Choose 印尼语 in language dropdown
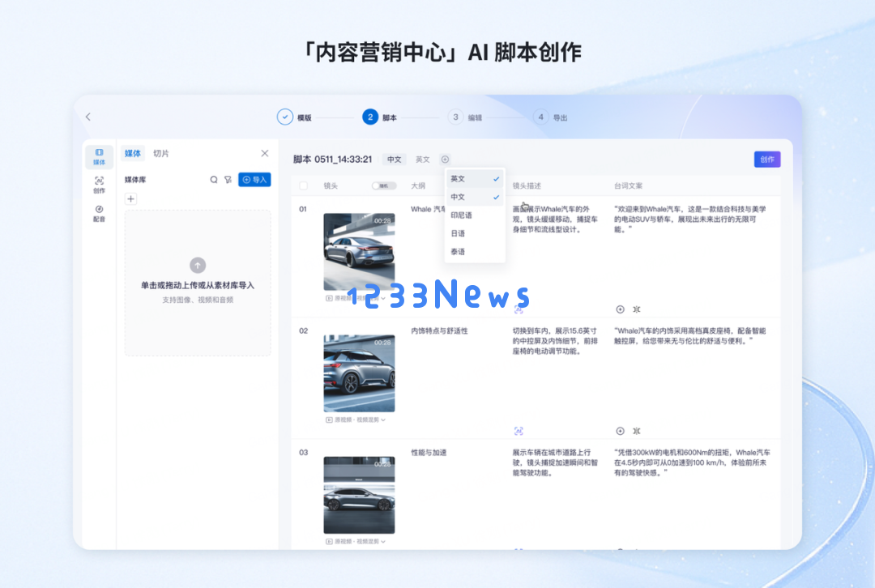The width and height of the screenshot is (875, 588). (475, 215)
